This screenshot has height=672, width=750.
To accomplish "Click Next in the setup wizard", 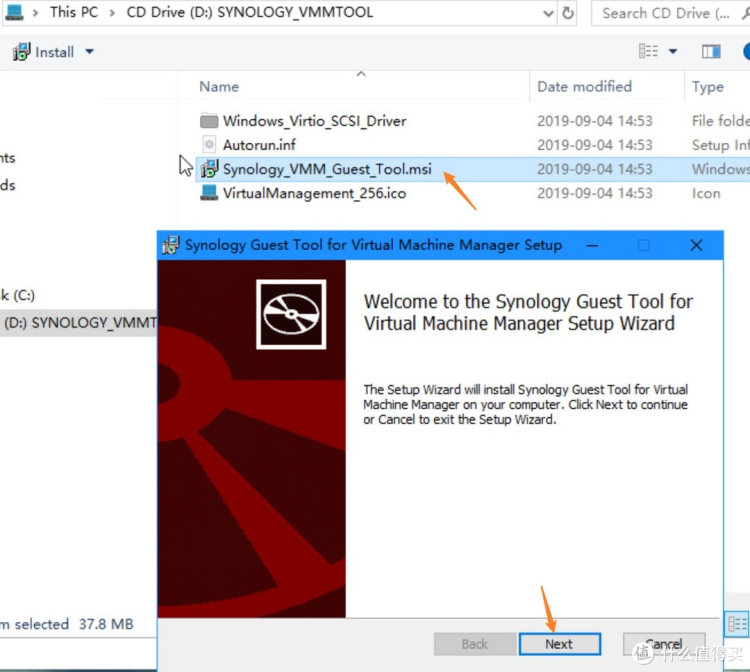I will pos(560,644).
